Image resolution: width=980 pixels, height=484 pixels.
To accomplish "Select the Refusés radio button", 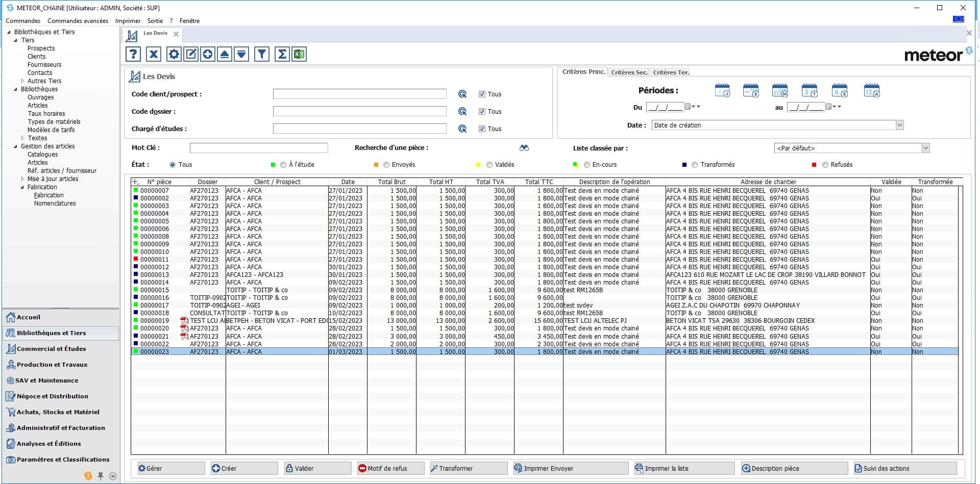I will point(825,165).
